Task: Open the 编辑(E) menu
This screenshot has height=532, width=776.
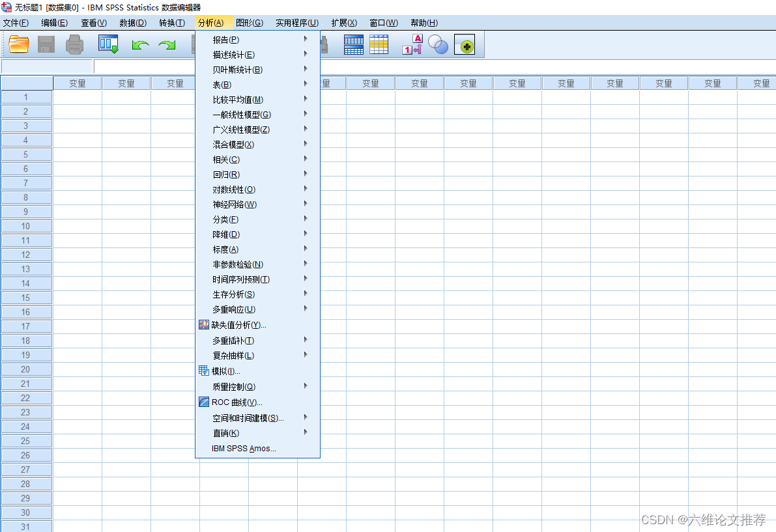Action: 55,23
